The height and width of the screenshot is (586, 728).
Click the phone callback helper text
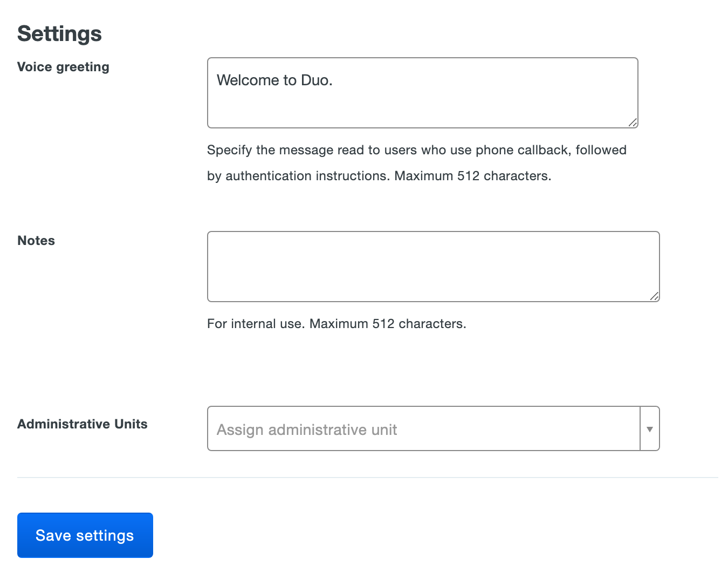tap(416, 150)
